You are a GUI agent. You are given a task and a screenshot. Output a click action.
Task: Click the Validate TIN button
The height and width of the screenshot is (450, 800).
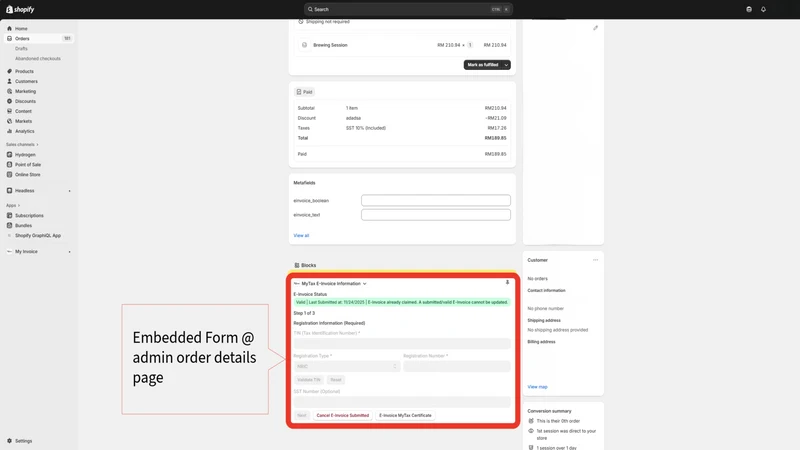pyautogui.click(x=309, y=380)
